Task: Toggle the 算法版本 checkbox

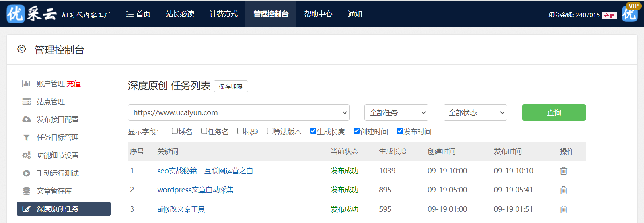Action: [270, 131]
